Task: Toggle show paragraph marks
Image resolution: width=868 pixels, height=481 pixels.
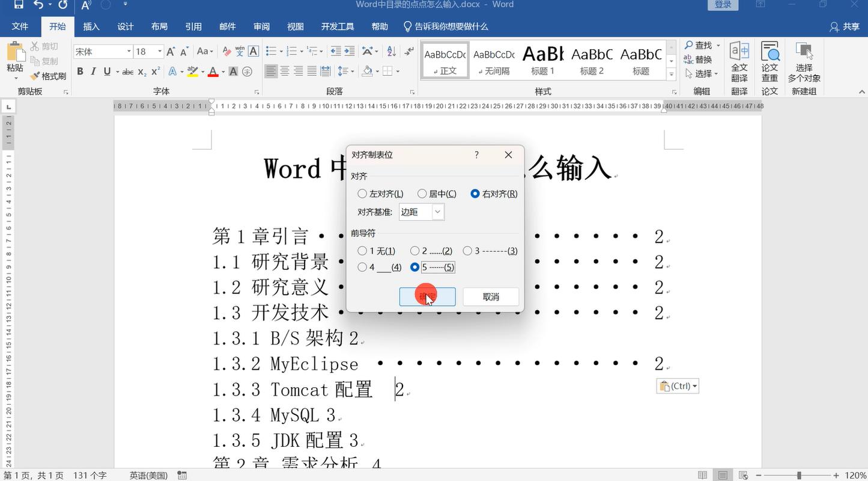Action: pyautogui.click(x=409, y=52)
